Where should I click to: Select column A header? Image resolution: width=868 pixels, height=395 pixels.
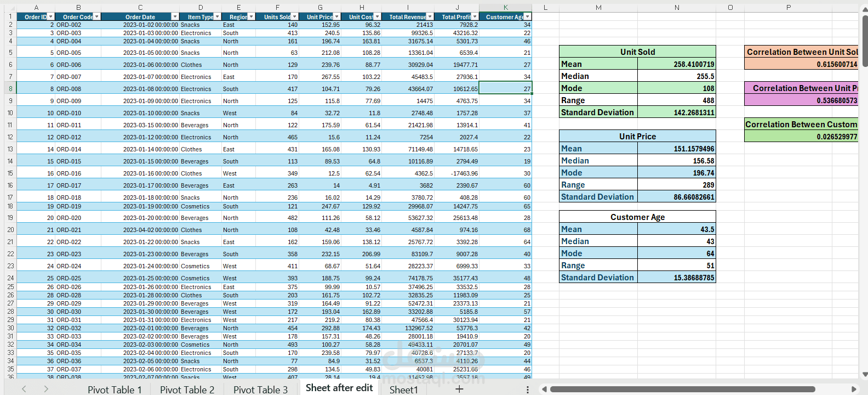tap(36, 8)
